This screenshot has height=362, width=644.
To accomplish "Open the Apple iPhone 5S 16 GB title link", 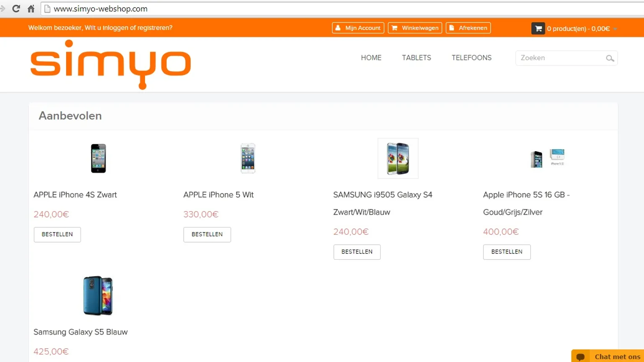I will pos(526,204).
